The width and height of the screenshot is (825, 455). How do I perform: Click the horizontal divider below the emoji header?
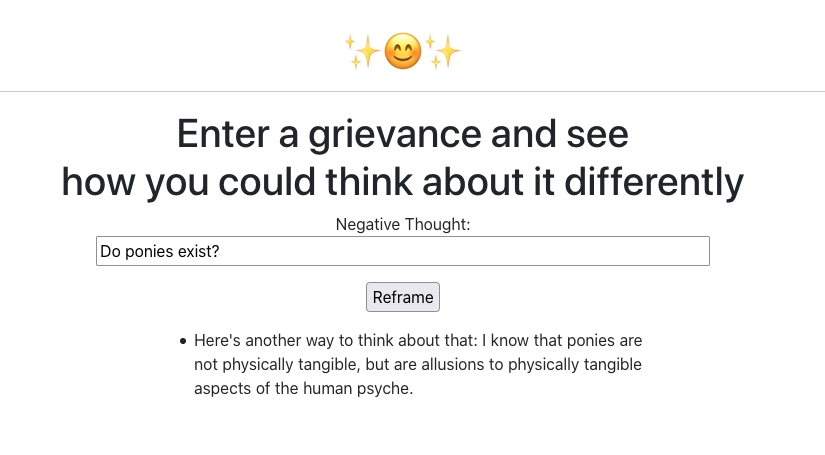[x=412, y=91]
